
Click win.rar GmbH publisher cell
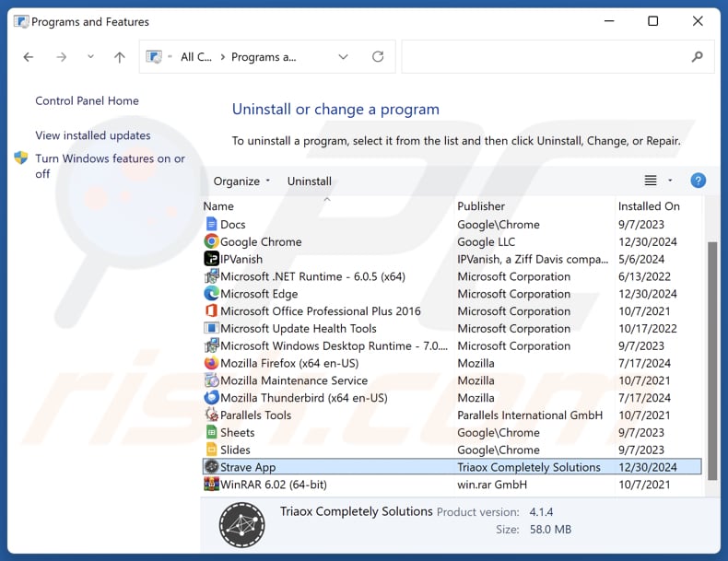[x=492, y=485]
